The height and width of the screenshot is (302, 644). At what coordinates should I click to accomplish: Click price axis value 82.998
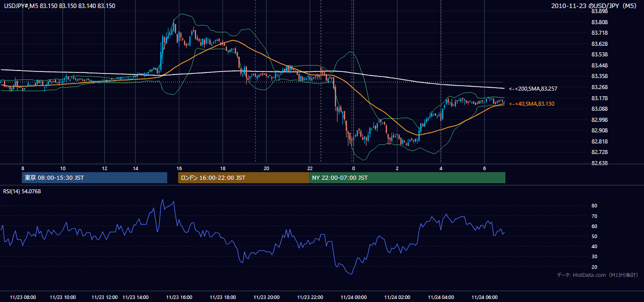599,120
